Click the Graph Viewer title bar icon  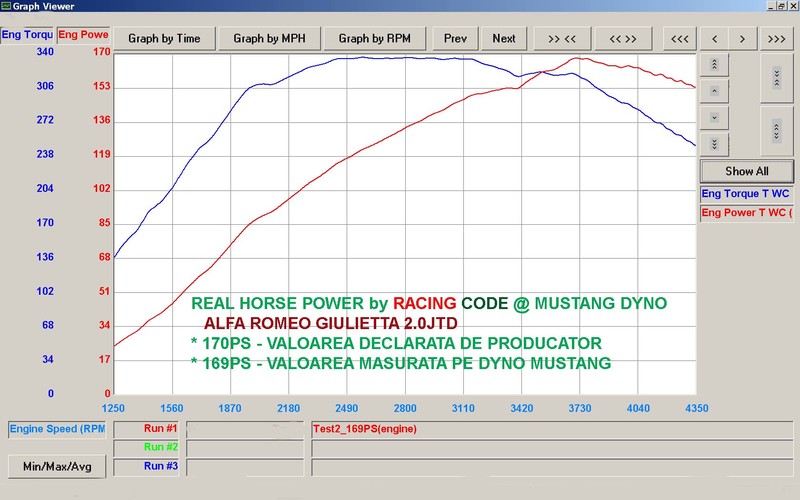click(6, 6)
